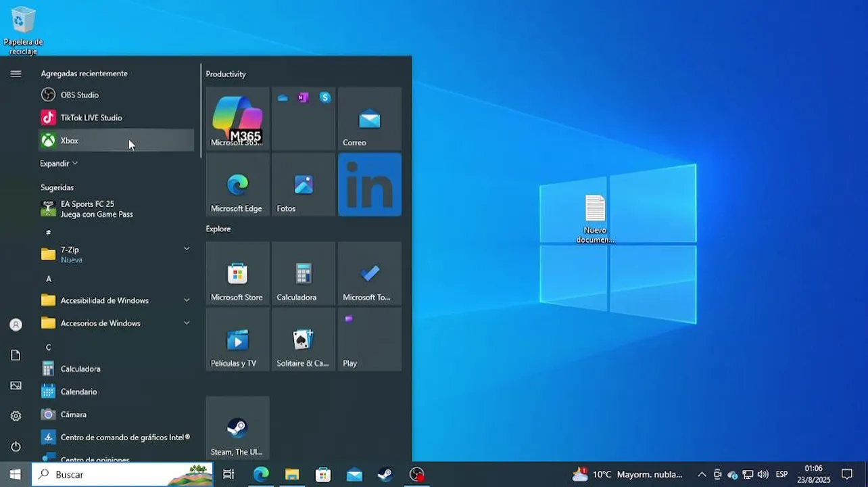Open the weather widget 10°C

click(627, 475)
